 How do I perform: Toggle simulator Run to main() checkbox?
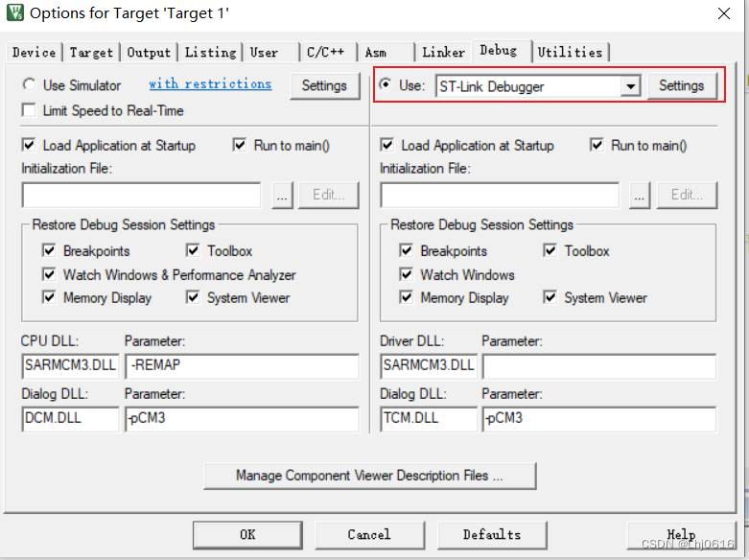coord(240,145)
